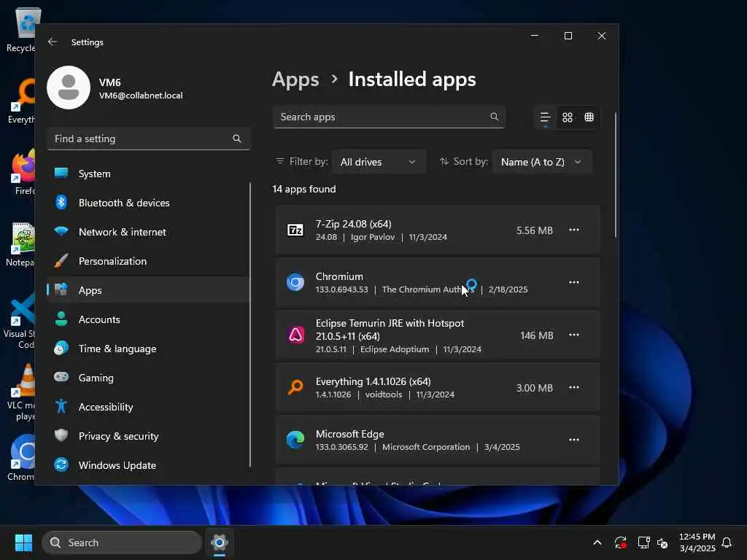The image size is (747, 560).
Task: Open Gaming settings
Action: (147, 378)
